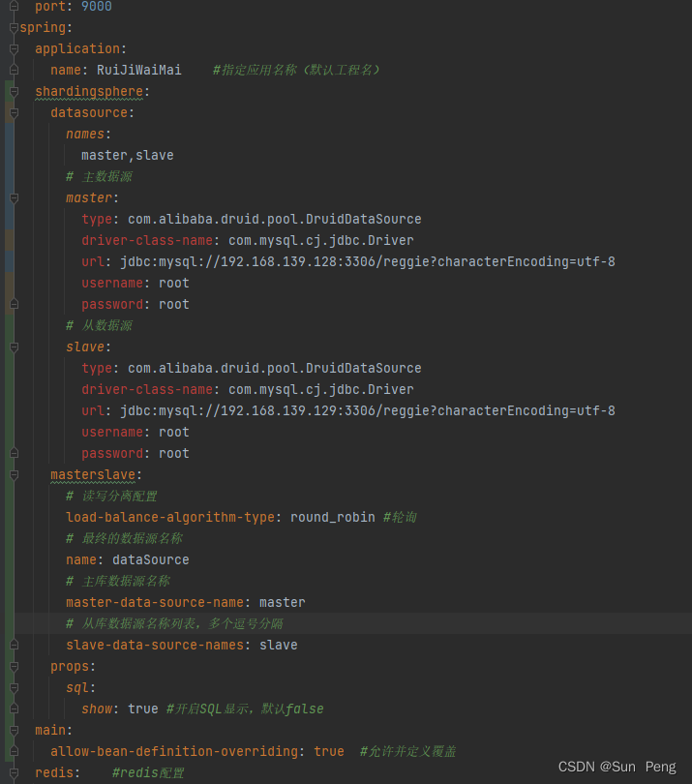The image size is (692, 784).
Task: Collapse the spring block fold marker
Action: point(14,28)
